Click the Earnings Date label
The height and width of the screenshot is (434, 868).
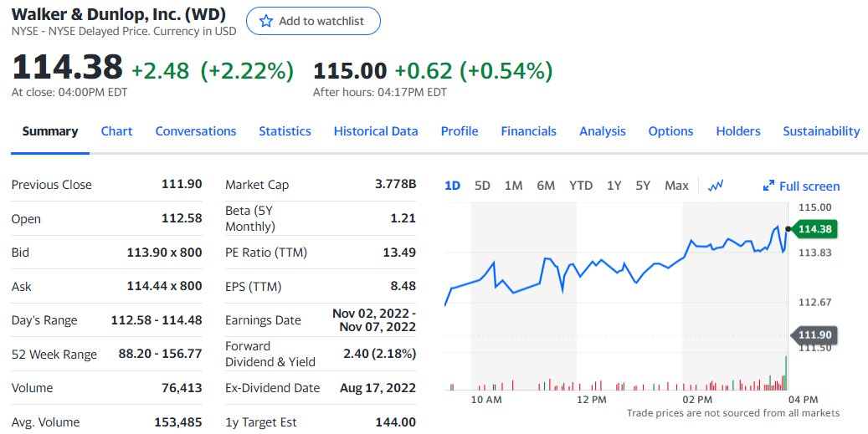click(263, 320)
